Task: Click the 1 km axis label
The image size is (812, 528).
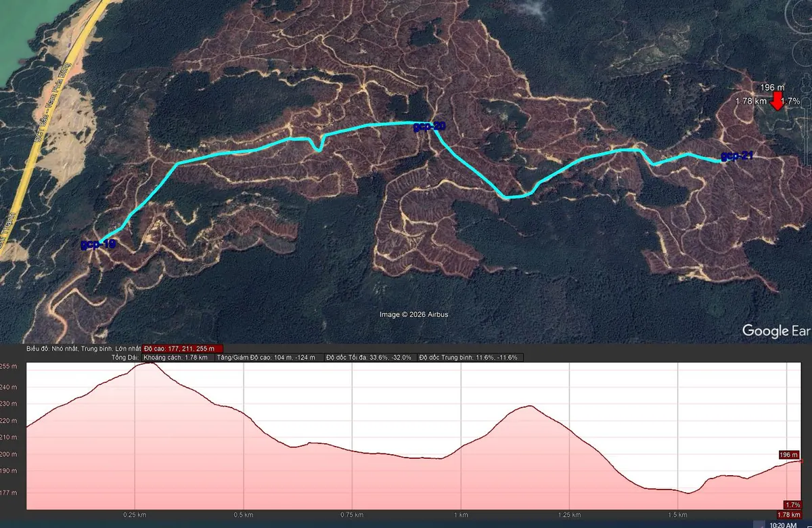Action: (x=461, y=515)
